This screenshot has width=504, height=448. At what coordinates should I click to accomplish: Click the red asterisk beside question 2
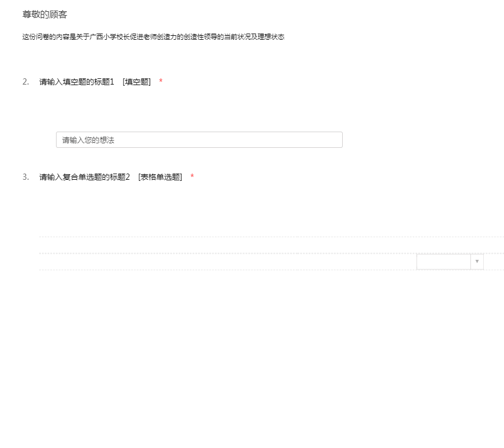(x=161, y=82)
